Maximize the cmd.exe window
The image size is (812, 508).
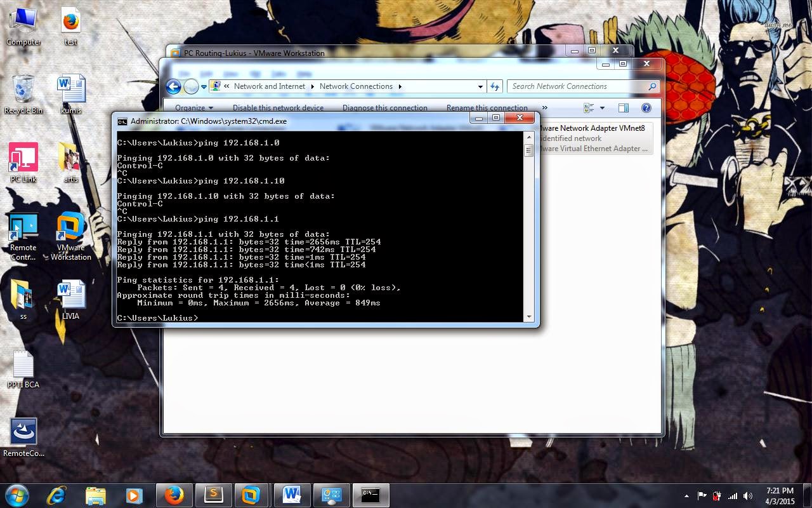click(496, 118)
